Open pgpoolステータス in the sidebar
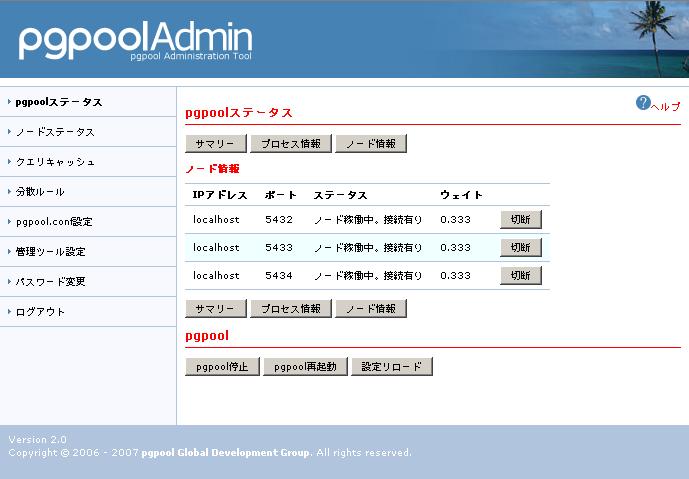 pyautogui.click(x=59, y=102)
